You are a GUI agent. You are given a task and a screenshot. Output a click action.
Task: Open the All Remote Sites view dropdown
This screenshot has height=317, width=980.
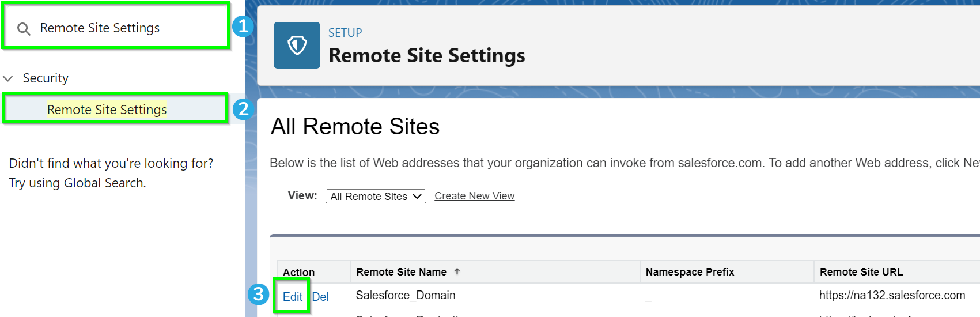coord(376,196)
